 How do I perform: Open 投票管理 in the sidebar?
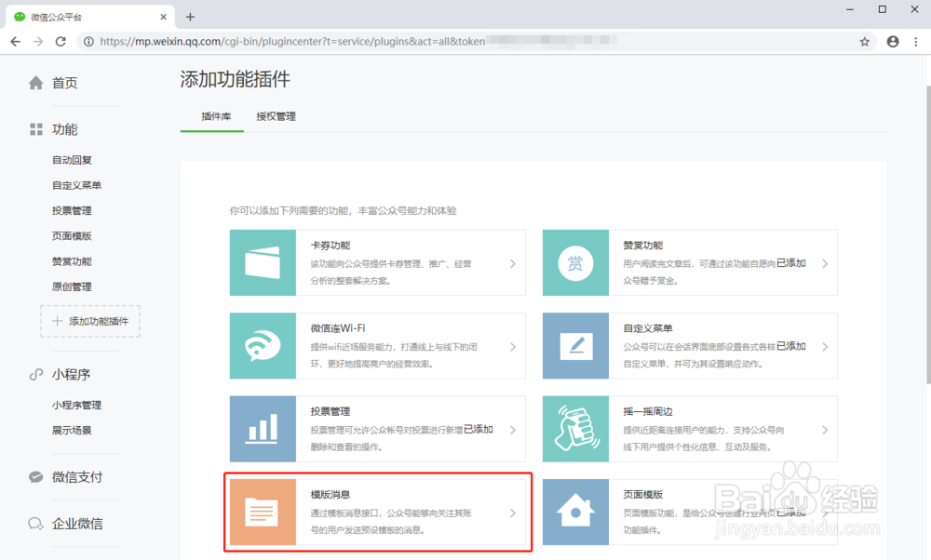pos(72,210)
